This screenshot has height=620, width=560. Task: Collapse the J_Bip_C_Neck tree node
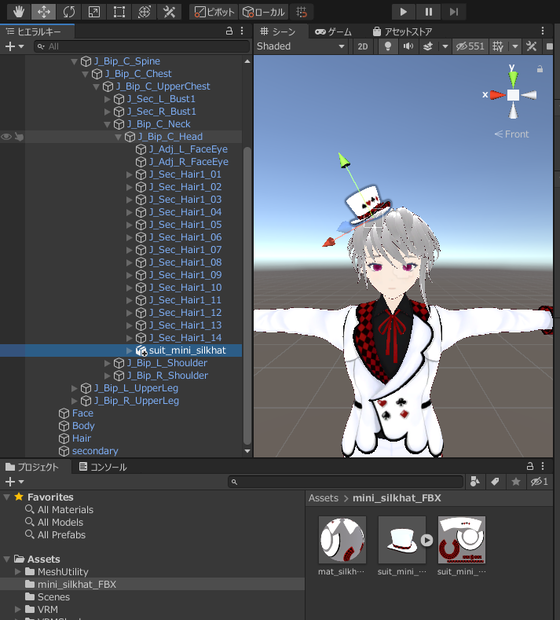point(107,124)
